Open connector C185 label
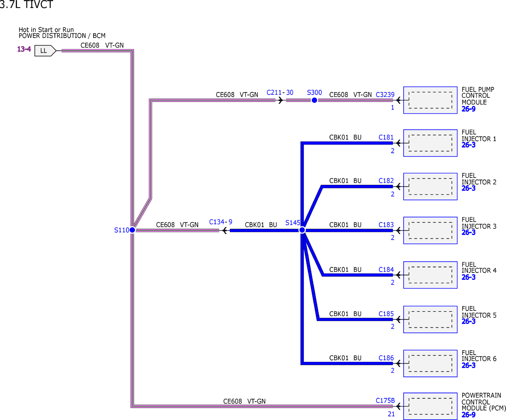 pos(386,314)
